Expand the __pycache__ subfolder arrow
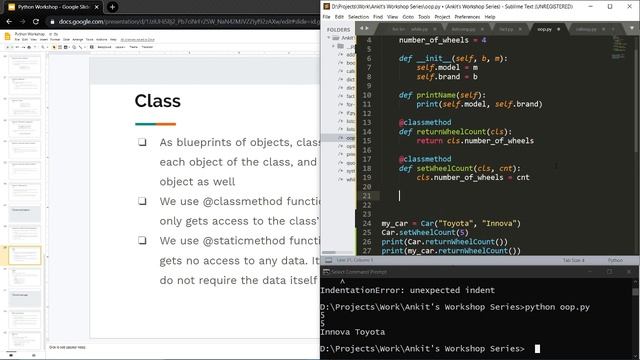 (333, 46)
